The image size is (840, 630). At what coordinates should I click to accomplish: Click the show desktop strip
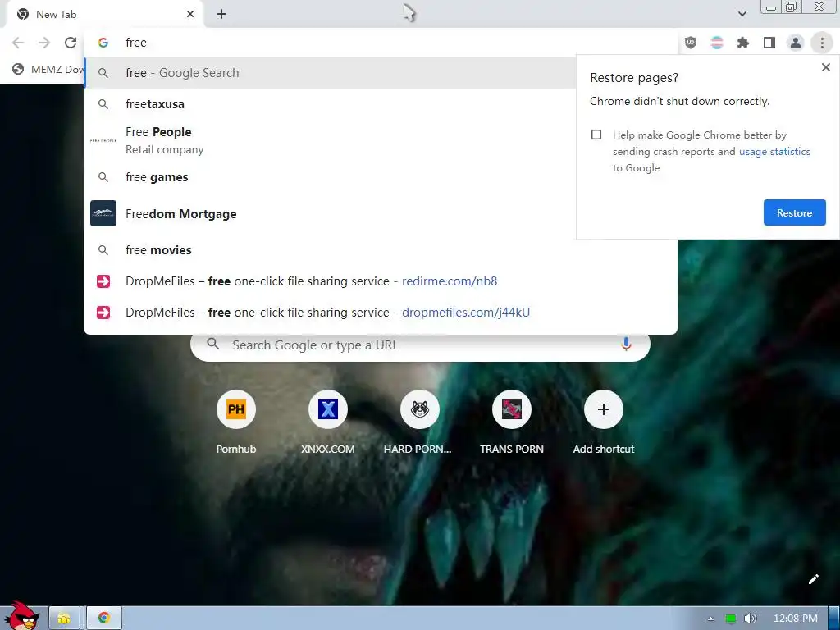(834, 619)
